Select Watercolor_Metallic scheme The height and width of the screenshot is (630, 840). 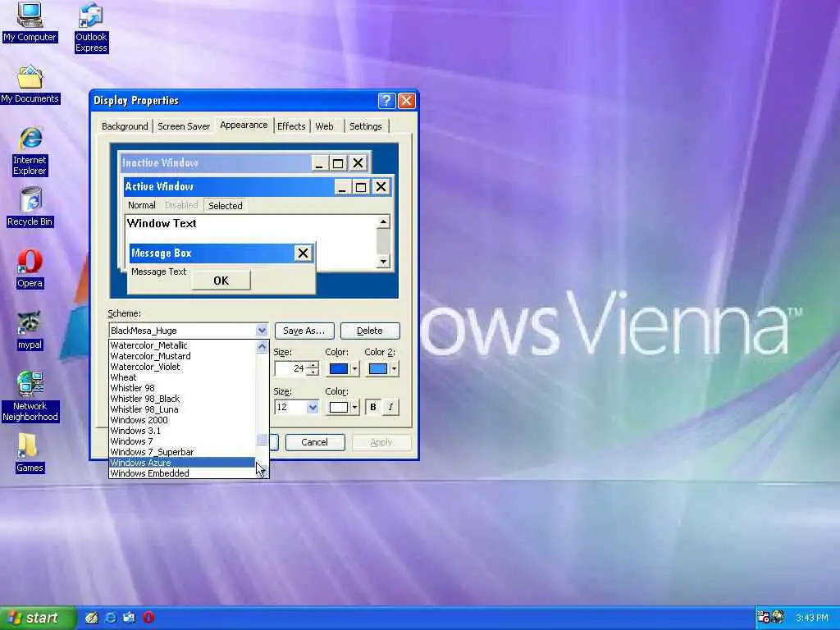click(x=182, y=345)
